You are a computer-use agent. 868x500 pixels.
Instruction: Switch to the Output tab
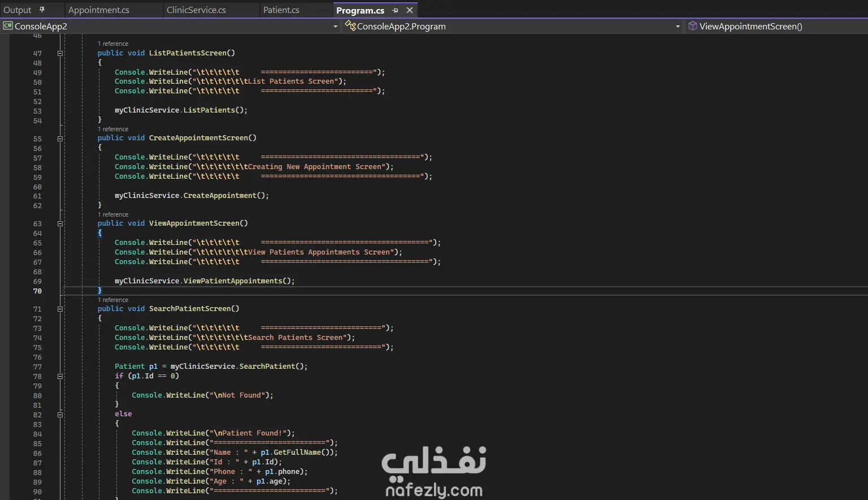point(18,10)
